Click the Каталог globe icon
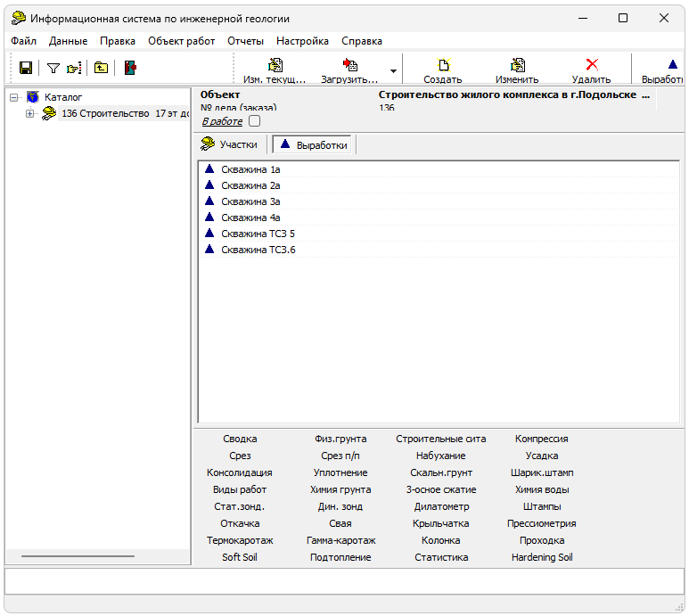The image size is (689, 616). pos(33,97)
